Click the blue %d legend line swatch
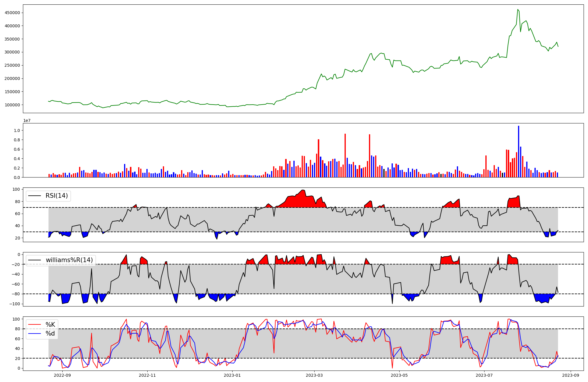Screen dimensions: 588x382 point(34,334)
